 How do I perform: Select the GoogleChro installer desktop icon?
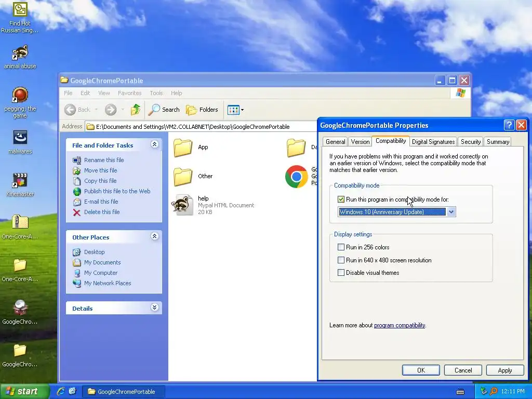[20, 312]
